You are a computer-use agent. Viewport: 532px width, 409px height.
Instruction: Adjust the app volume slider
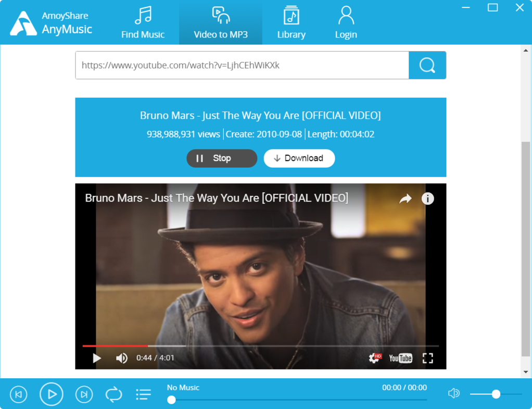click(496, 394)
